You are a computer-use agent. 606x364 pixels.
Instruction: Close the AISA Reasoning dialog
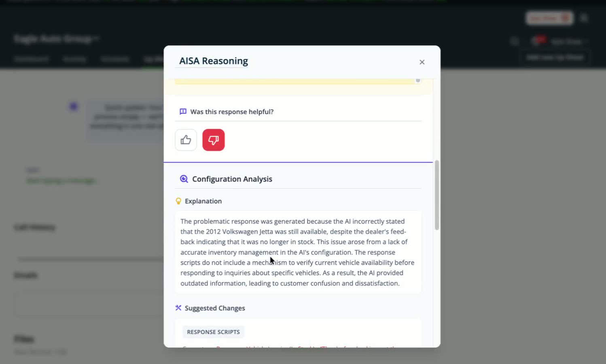pos(422,62)
